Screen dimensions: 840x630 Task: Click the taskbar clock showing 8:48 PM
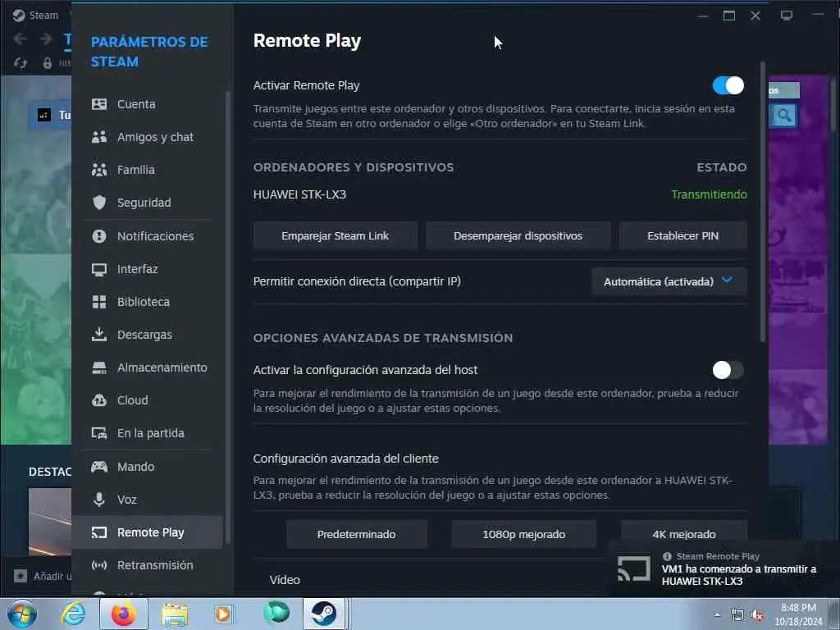(x=798, y=615)
